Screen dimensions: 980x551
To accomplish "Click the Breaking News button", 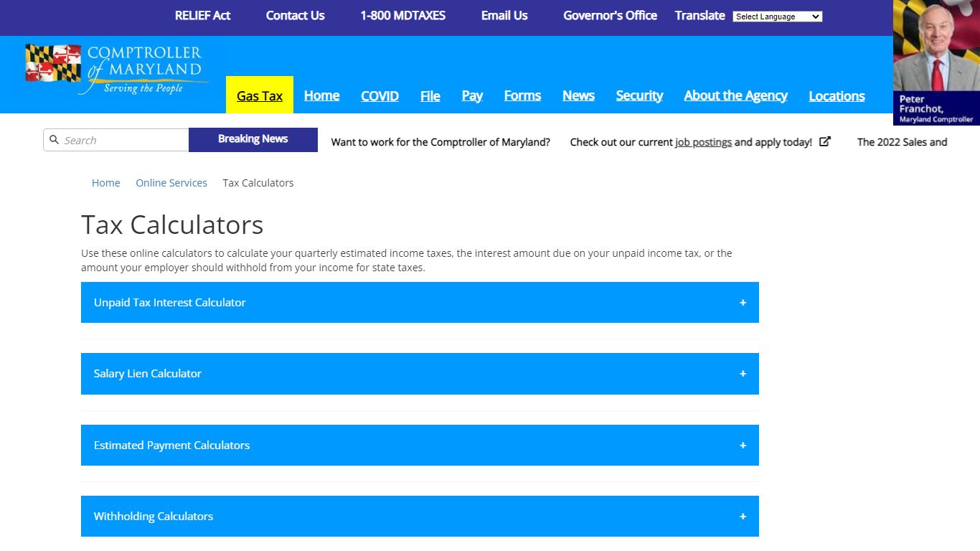I will [253, 140].
